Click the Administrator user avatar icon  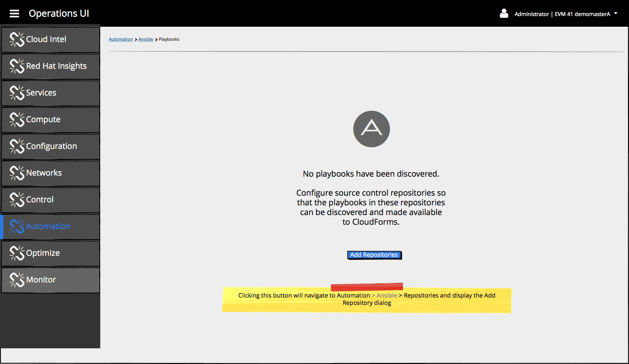click(504, 13)
